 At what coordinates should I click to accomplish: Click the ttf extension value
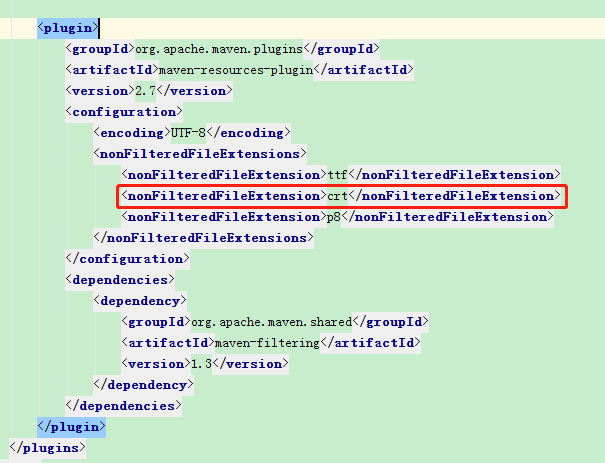(x=337, y=175)
